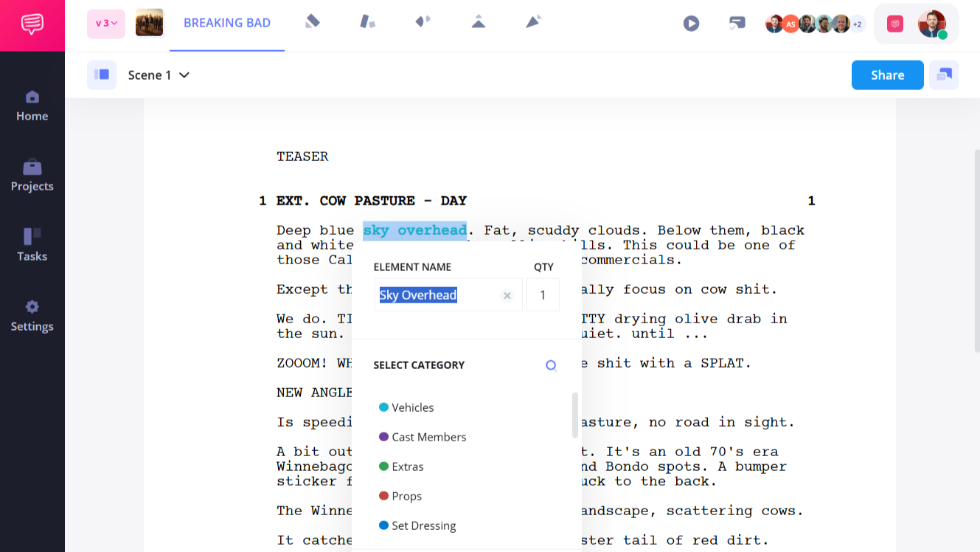
Task: Open the breakdown tag tool icon
Action: coord(367,22)
